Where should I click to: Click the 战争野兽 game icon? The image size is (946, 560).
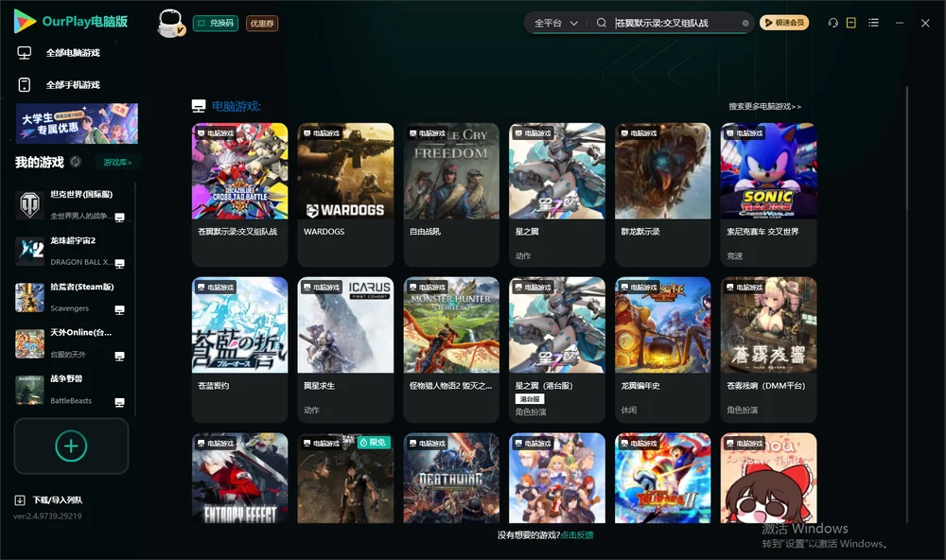(x=29, y=390)
